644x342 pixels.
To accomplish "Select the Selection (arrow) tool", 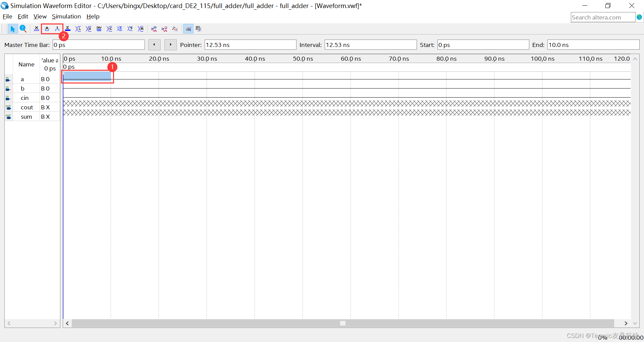I will click(x=12, y=29).
